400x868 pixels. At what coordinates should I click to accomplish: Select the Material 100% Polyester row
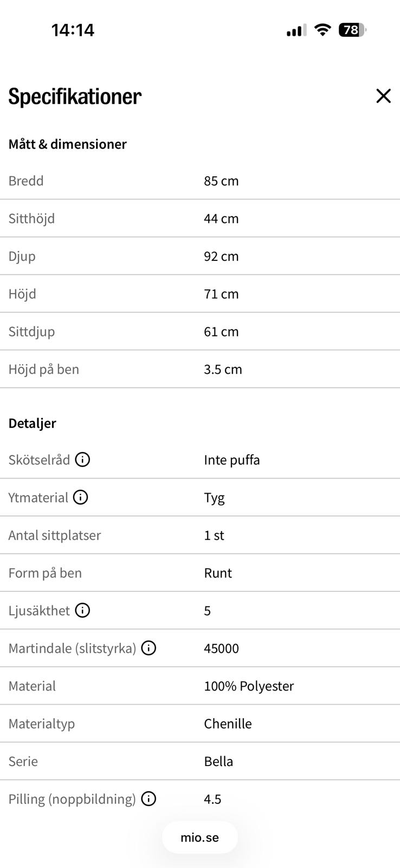point(200,686)
